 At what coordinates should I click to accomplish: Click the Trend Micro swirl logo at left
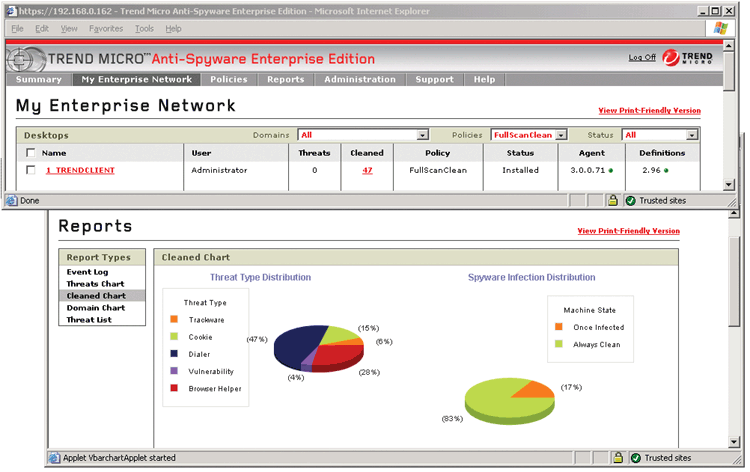click(31, 59)
